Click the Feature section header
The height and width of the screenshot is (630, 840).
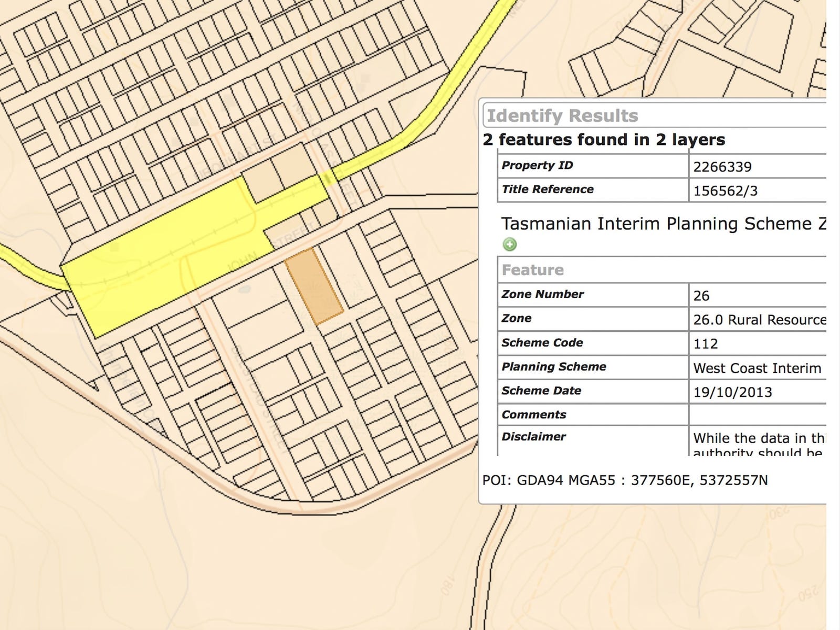pos(662,270)
